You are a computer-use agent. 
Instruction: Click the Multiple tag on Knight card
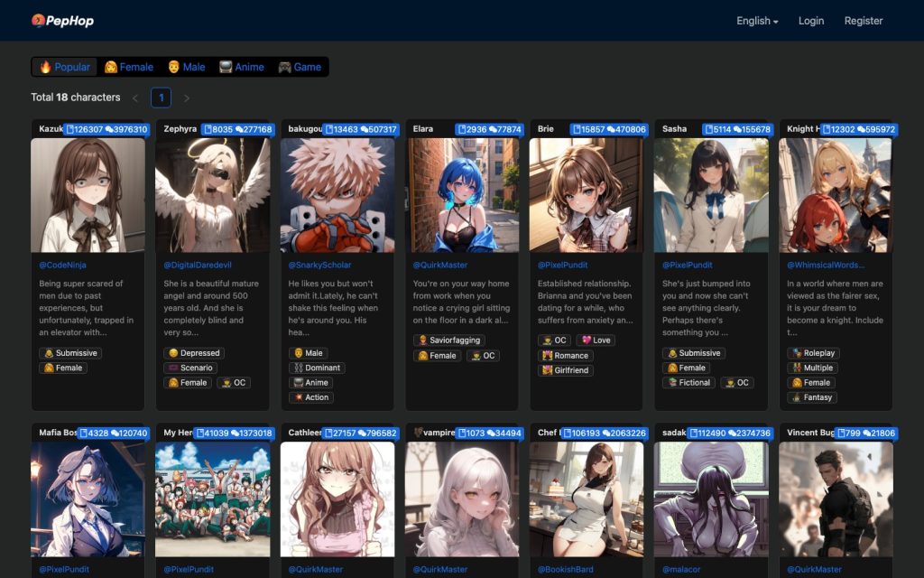click(812, 368)
